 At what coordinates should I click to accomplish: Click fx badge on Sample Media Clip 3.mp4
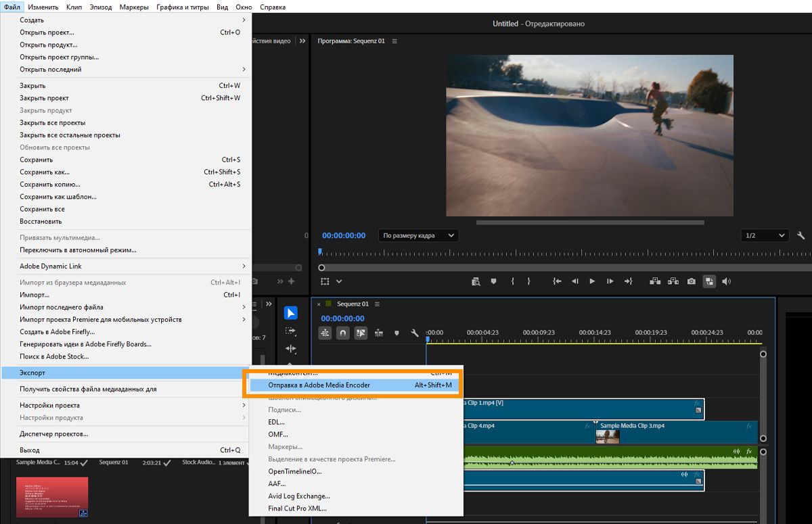[749, 426]
